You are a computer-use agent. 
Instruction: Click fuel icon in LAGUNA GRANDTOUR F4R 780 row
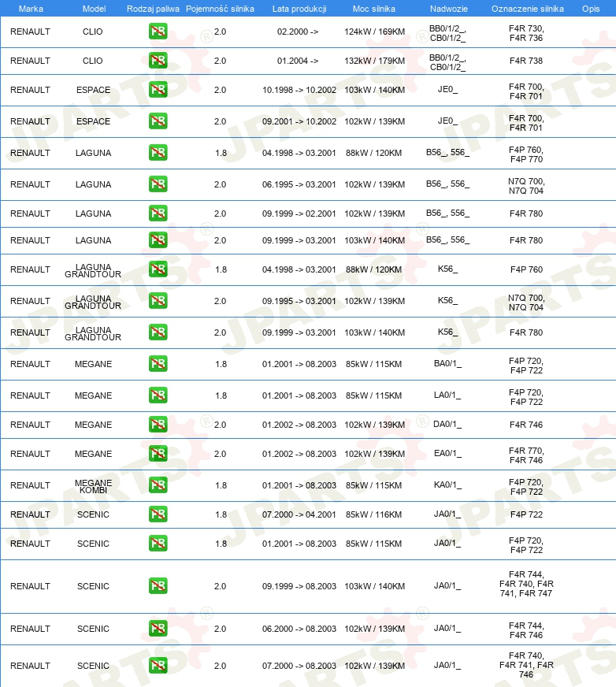tap(158, 332)
